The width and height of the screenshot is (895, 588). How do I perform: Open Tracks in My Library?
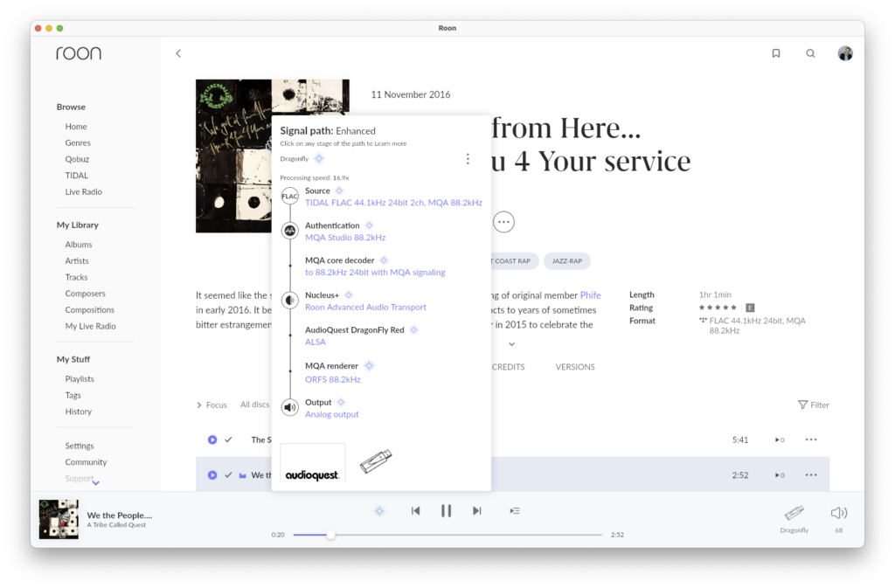click(x=76, y=277)
